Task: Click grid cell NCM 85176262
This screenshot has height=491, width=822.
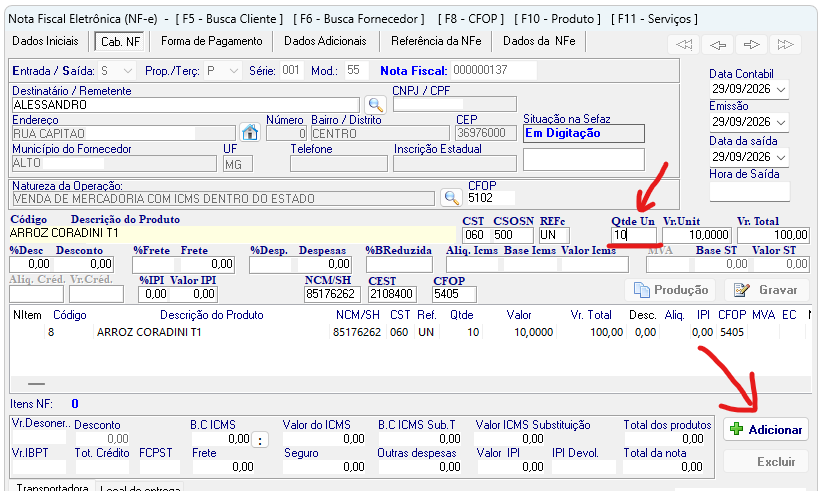Action: pyautogui.click(x=357, y=332)
